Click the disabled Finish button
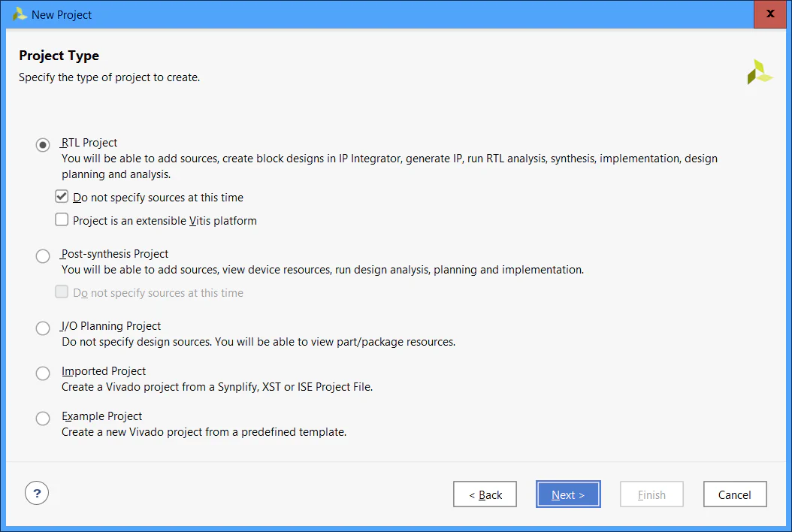Image resolution: width=792 pixels, height=532 pixels. pyautogui.click(x=651, y=494)
